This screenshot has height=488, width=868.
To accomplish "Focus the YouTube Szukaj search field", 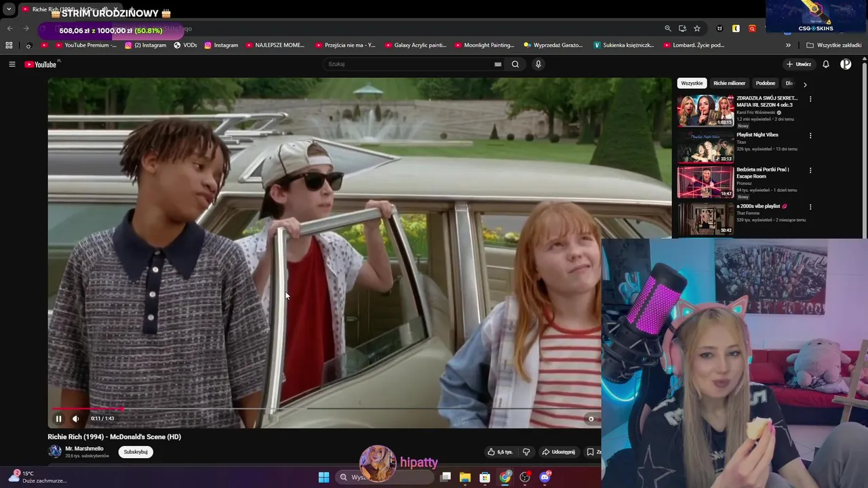I will (x=410, y=64).
